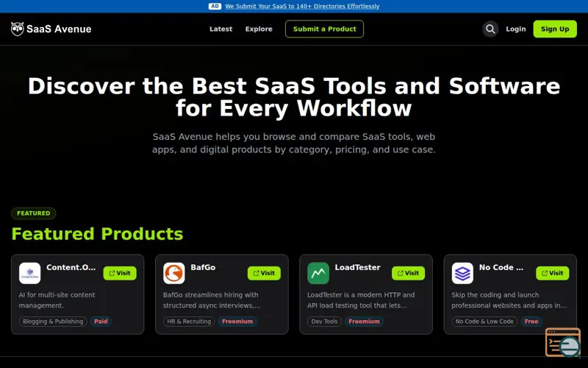Image resolution: width=588 pixels, height=368 pixels.
Task: Click the BafGo duck logo
Action: coord(174,273)
